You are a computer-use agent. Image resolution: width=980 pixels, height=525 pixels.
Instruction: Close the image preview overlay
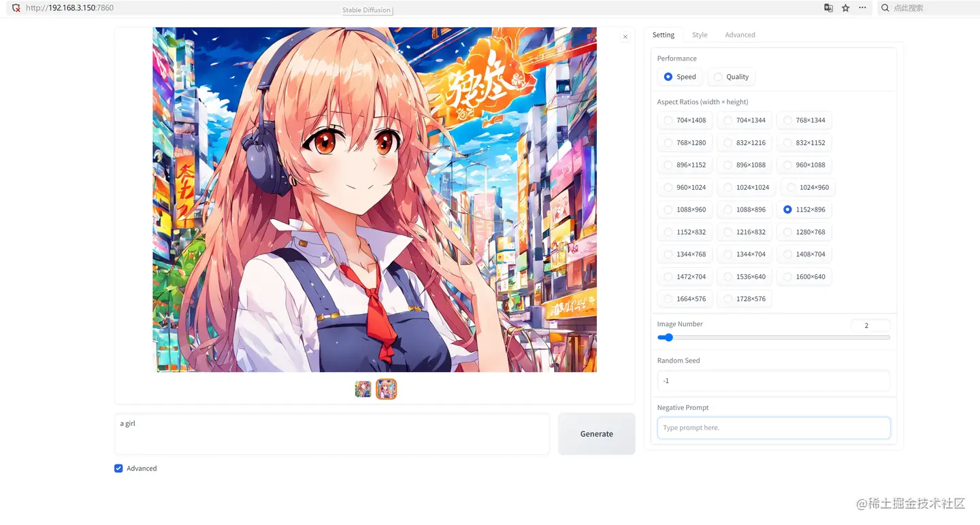click(x=625, y=36)
